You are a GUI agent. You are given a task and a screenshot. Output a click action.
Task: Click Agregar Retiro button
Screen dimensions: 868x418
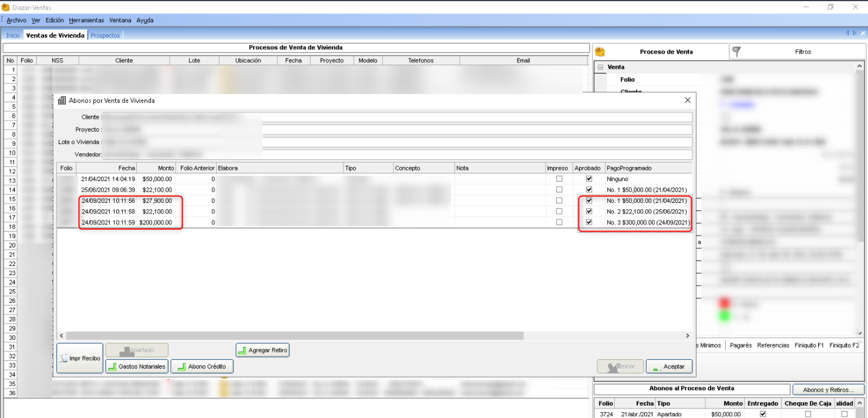263,350
